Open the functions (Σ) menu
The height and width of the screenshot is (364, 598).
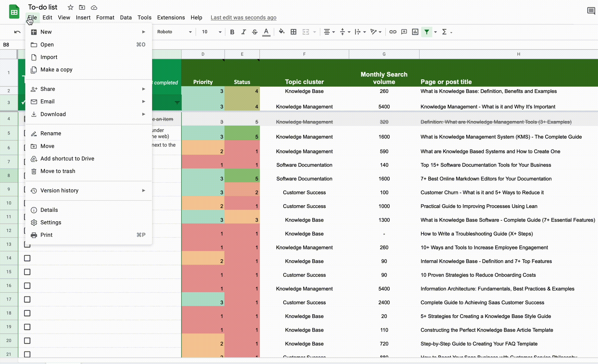(445, 32)
